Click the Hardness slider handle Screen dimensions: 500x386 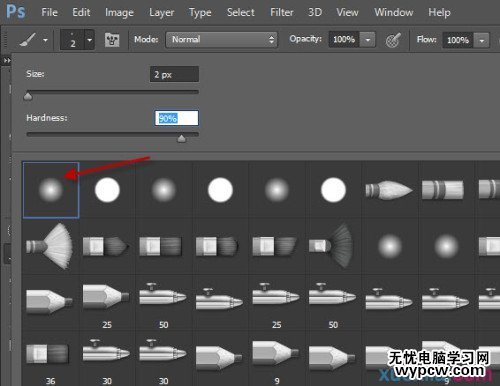coord(181,138)
